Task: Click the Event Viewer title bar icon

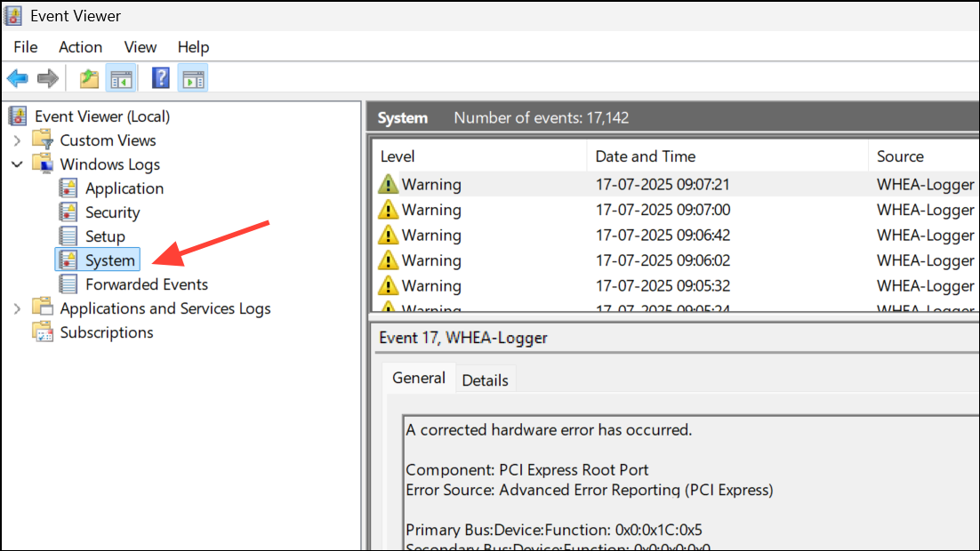Action: pos(12,16)
